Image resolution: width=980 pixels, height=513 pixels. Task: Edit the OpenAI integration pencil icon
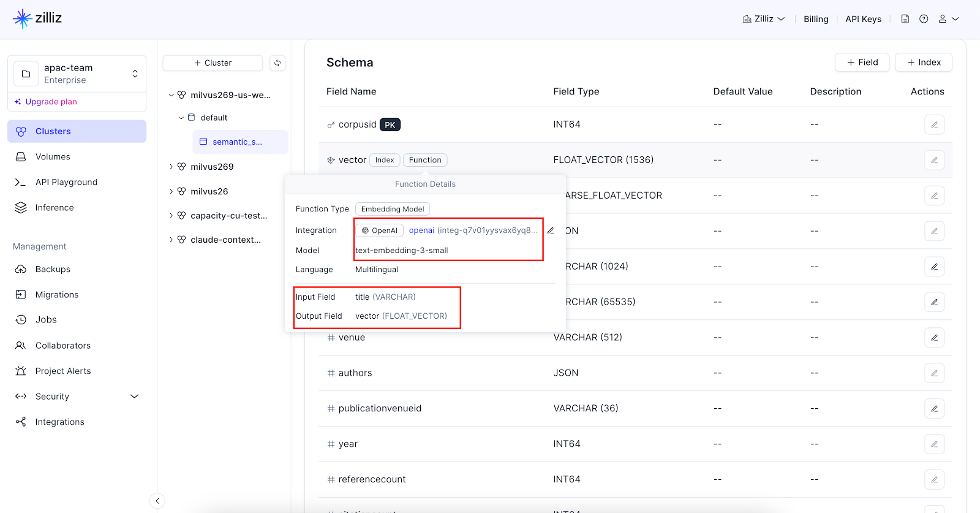[x=551, y=230]
